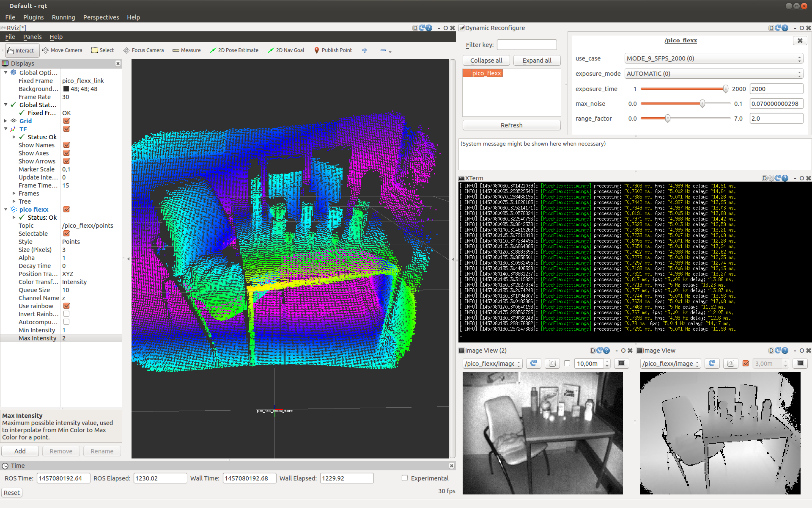
Task: Open help icon of Dynamic Reconfigure panel
Action: (785, 28)
